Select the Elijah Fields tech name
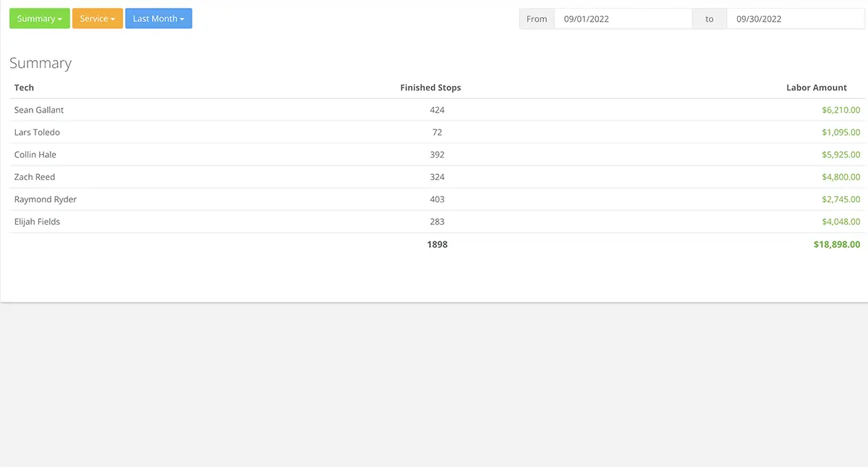 37,222
